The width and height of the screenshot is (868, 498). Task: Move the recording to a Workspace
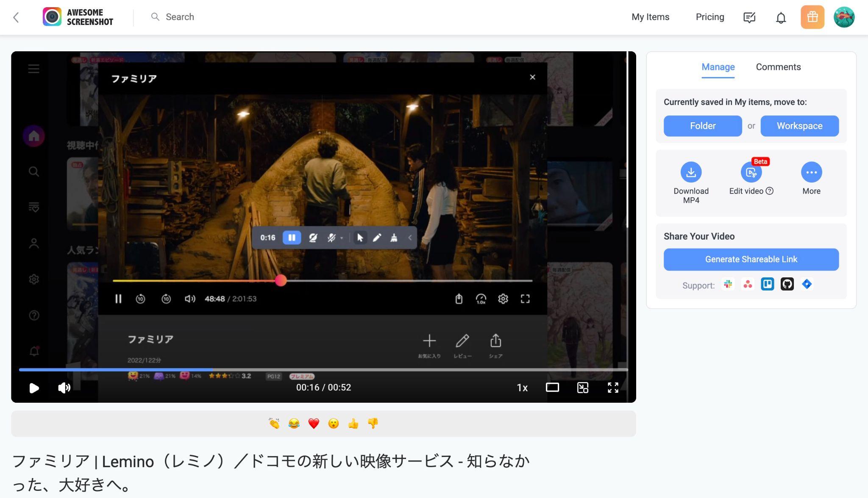tap(799, 126)
